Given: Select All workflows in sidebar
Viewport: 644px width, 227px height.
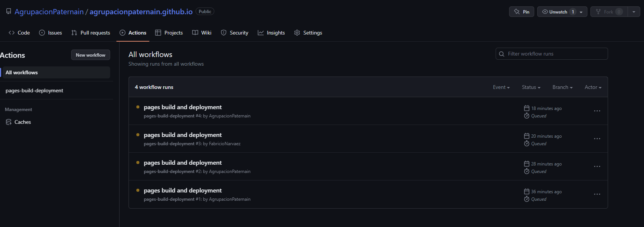Looking at the screenshot, I should (x=55, y=72).
